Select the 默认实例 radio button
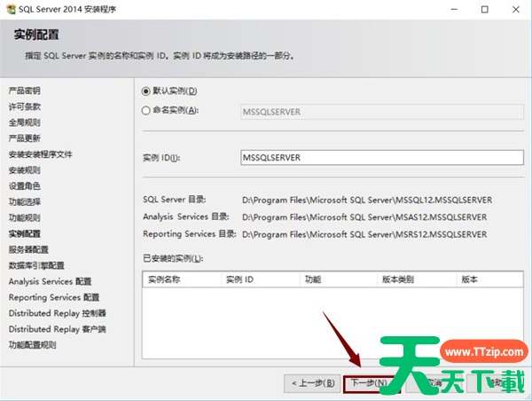 click(x=147, y=90)
